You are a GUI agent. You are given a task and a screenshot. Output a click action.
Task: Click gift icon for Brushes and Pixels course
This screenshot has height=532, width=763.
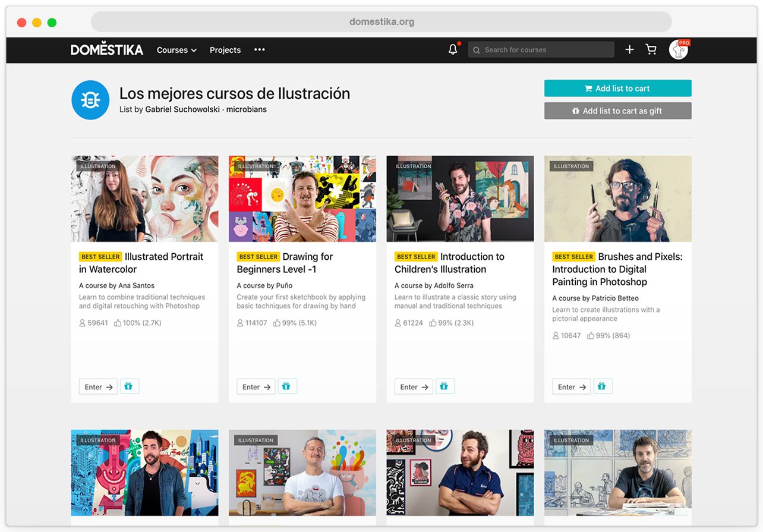point(602,386)
